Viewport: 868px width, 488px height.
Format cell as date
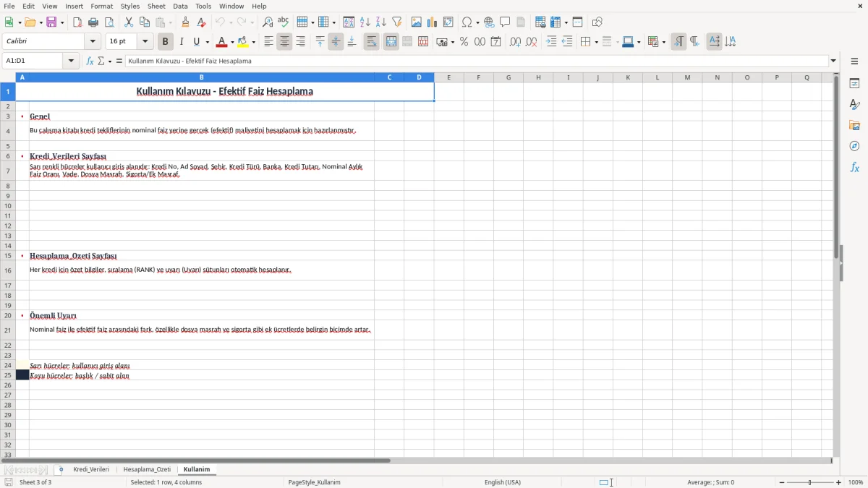coord(495,42)
